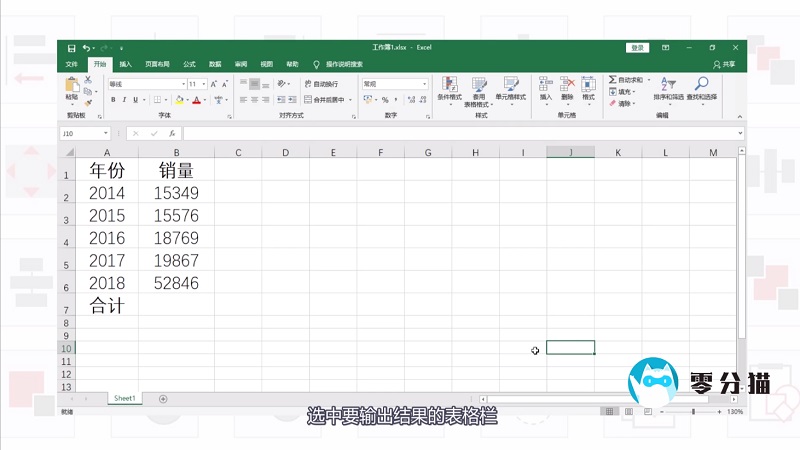Image resolution: width=800 pixels, height=450 pixels.
Task: Open the font name dropdown
Action: click(x=183, y=85)
